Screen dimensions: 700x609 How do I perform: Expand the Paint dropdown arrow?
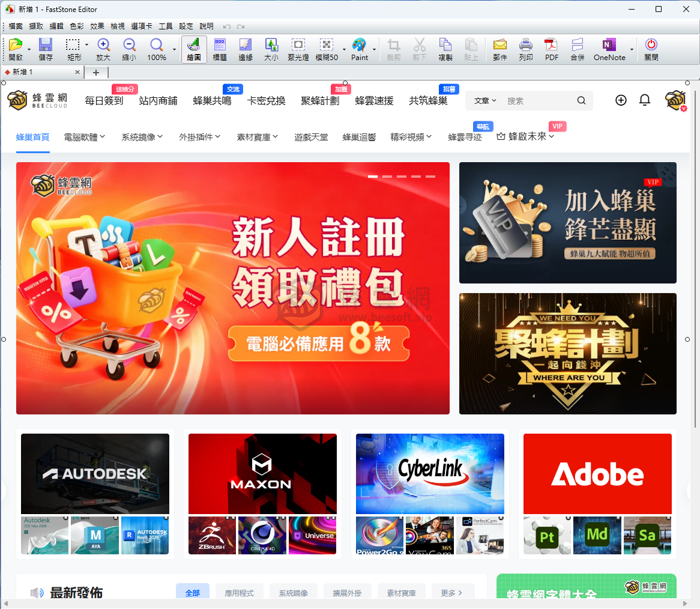click(374, 49)
